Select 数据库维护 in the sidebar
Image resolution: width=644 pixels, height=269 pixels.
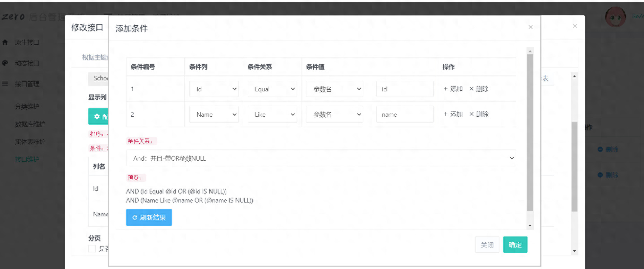(x=30, y=124)
